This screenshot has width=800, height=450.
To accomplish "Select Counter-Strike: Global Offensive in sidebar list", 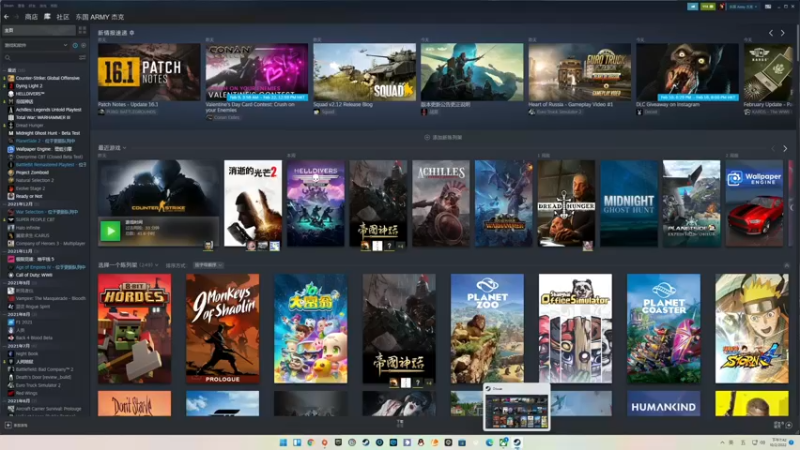I will tap(45, 78).
